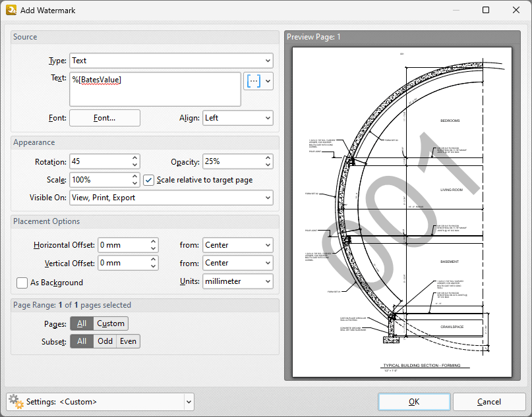Image resolution: width=532 pixels, height=417 pixels.
Task: Open the Units dropdown
Action: click(x=238, y=281)
